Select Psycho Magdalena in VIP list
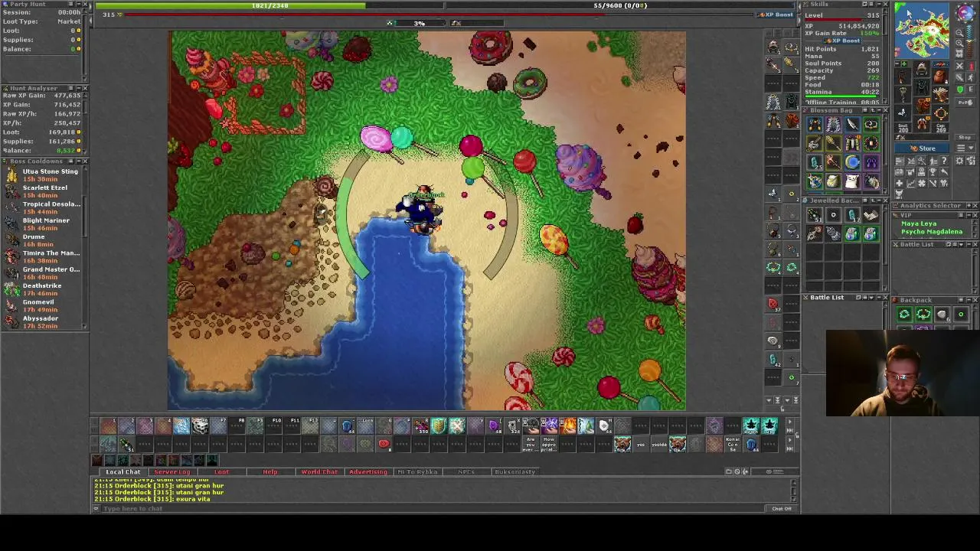 click(931, 232)
